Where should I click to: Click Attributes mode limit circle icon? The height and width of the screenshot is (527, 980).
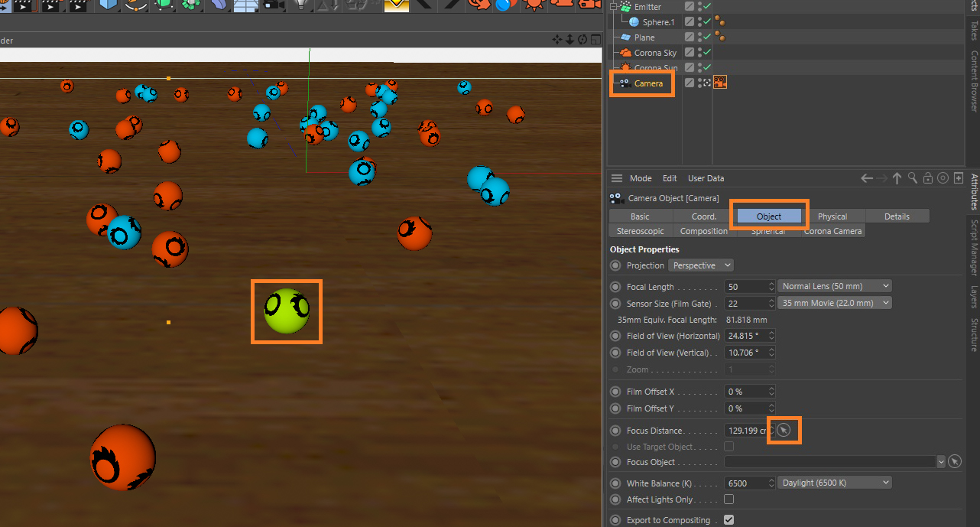(943, 178)
